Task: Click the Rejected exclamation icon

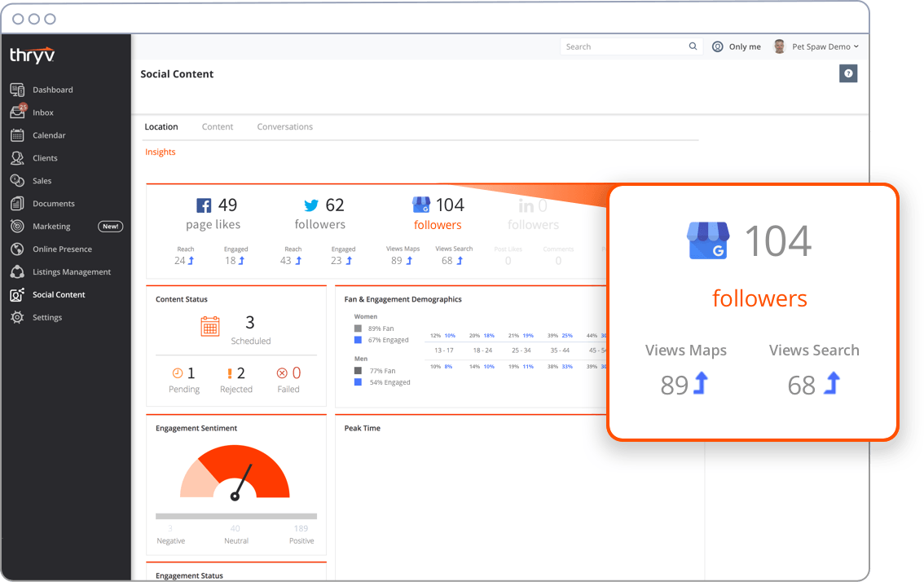Action: (x=229, y=373)
